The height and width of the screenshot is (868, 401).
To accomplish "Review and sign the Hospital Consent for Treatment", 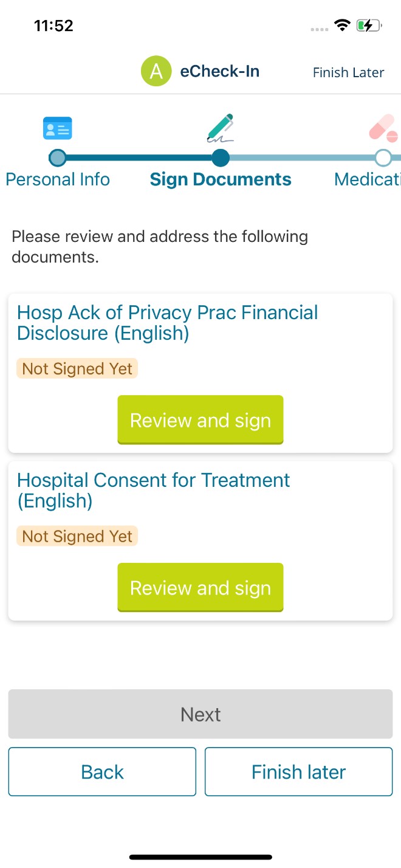I will (200, 587).
